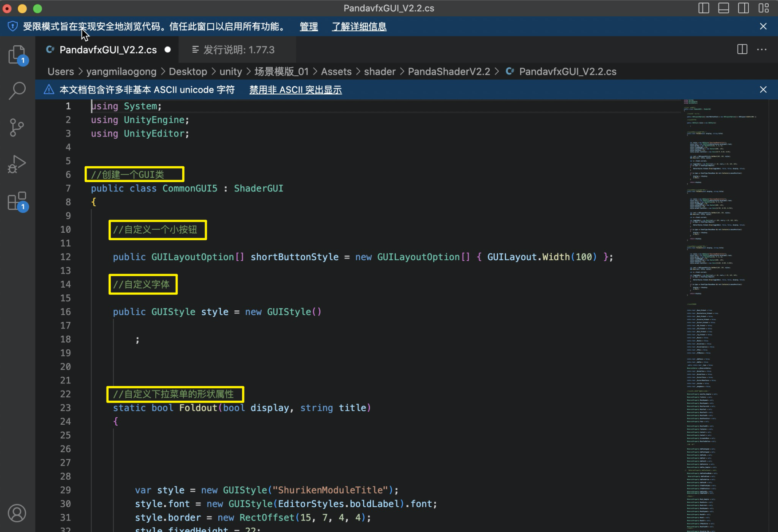The width and height of the screenshot is (778, 532).
Task: Open editor More Actions ellipsis menu
Action: click(x=762, y=50)
